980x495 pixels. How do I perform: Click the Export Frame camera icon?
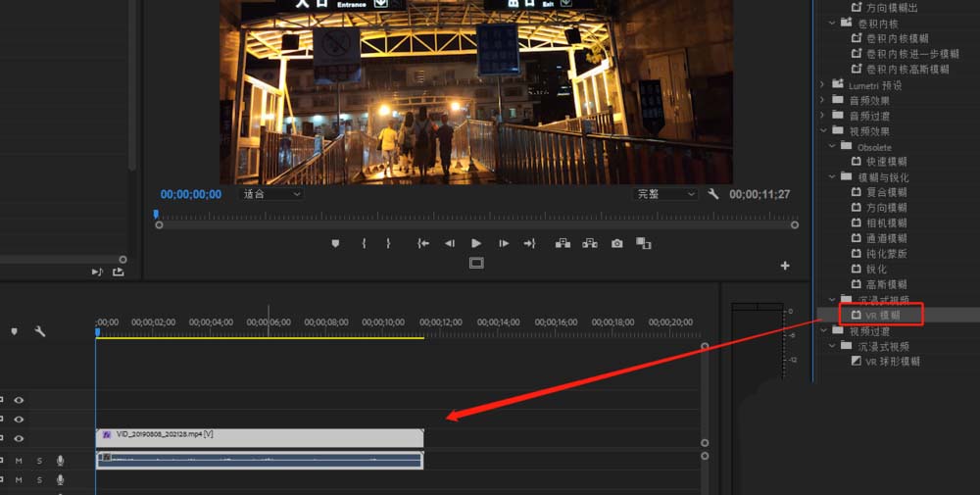pyautogui.click(x=616, y=243)
